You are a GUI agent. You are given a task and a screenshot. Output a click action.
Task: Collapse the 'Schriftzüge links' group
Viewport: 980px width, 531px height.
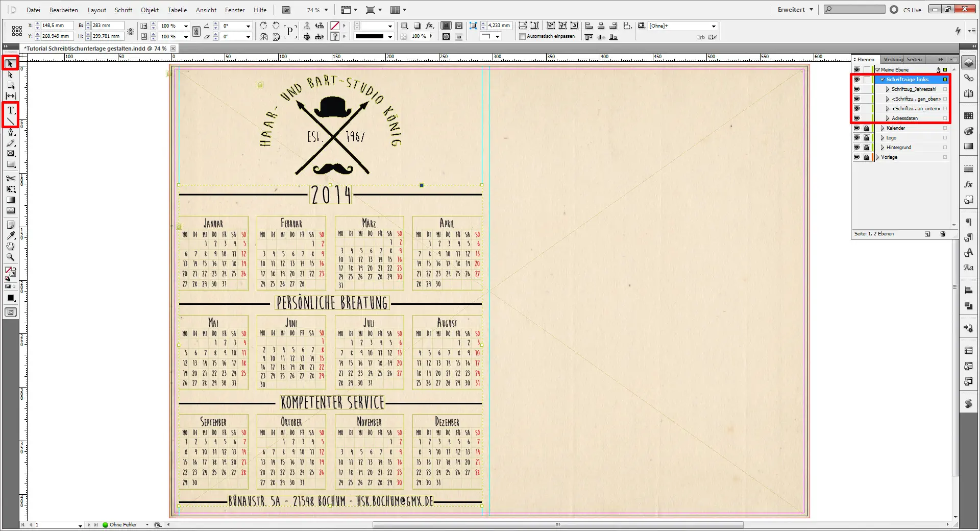(882, 80)
